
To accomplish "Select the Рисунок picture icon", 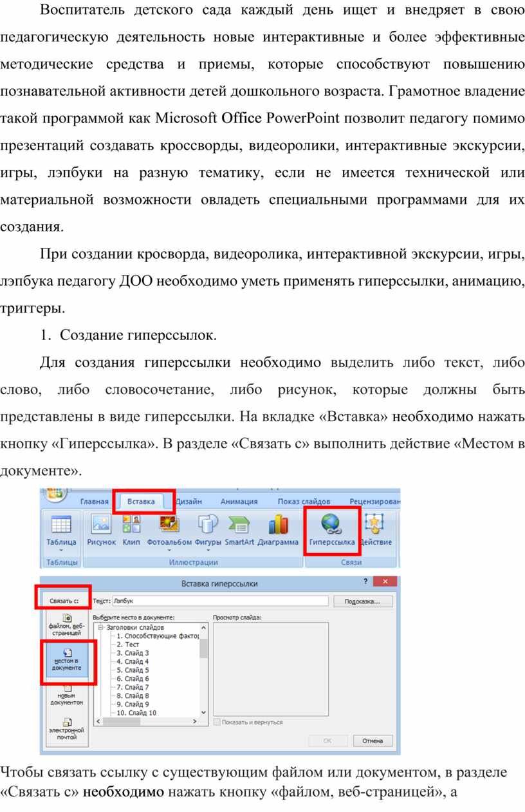I will click(x=101, y=525).
